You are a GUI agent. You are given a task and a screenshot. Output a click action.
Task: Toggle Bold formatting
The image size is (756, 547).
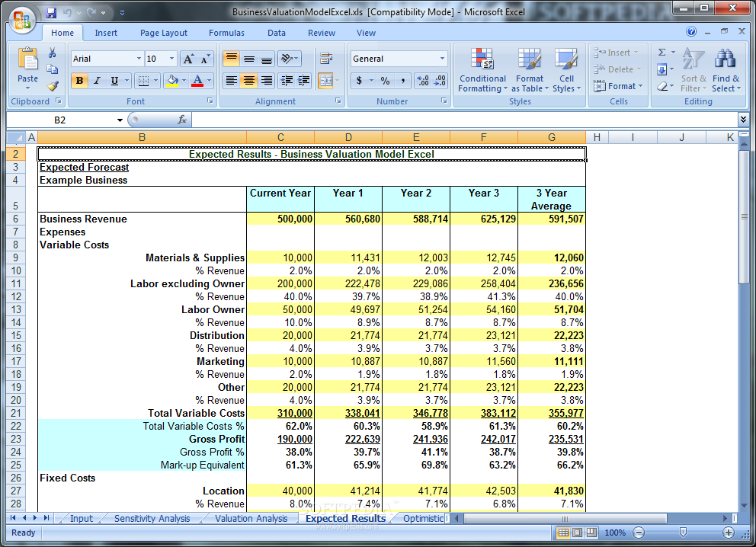(79, 81)
